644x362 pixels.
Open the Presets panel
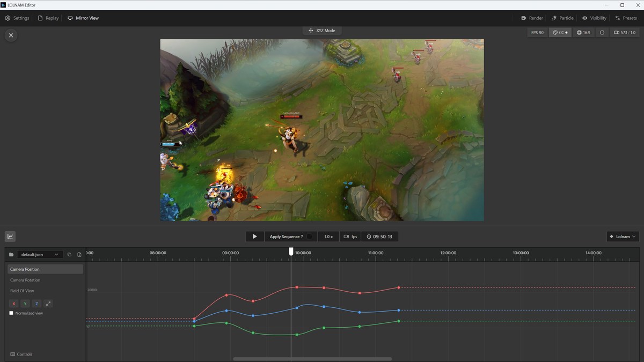(626, 18)
